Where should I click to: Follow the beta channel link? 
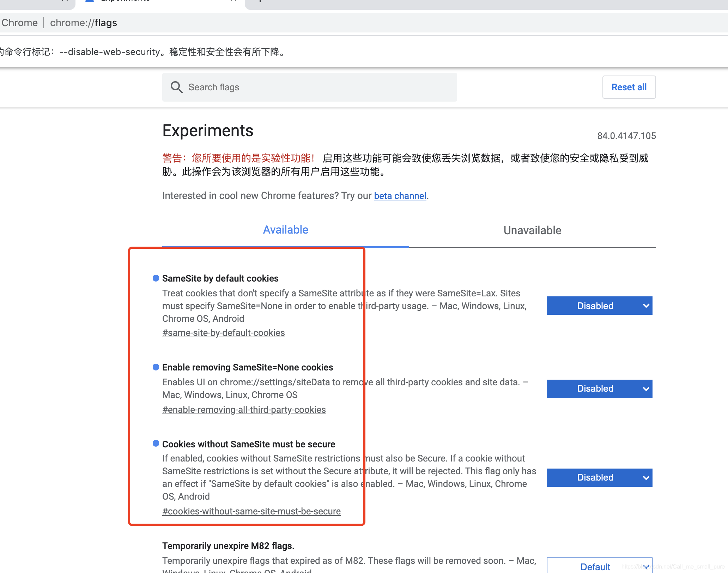[x=400, y=196]
